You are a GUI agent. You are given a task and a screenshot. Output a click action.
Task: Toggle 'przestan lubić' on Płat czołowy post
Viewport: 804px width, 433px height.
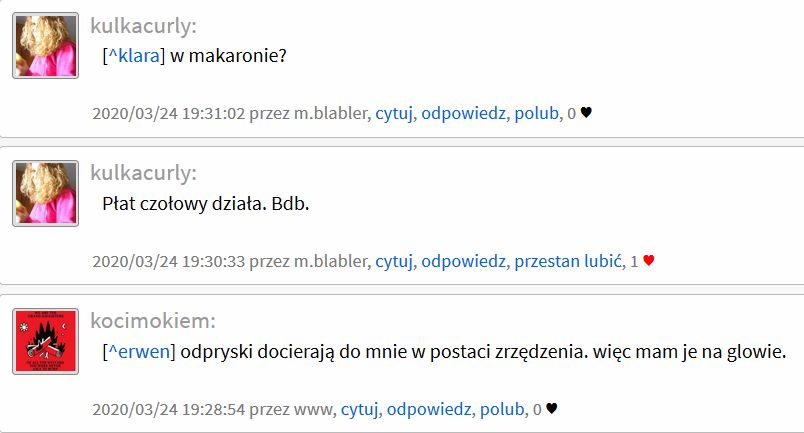point(568,261)
